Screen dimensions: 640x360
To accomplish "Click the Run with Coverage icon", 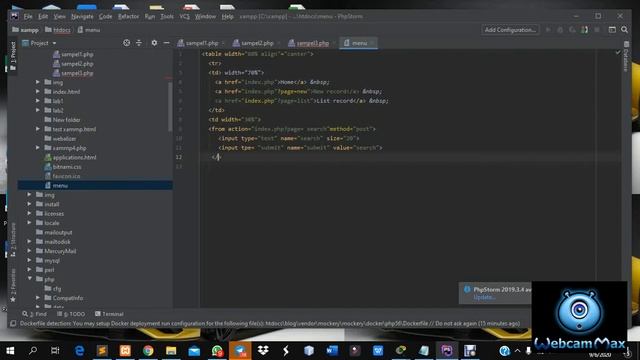I will [x=572, y=30].
